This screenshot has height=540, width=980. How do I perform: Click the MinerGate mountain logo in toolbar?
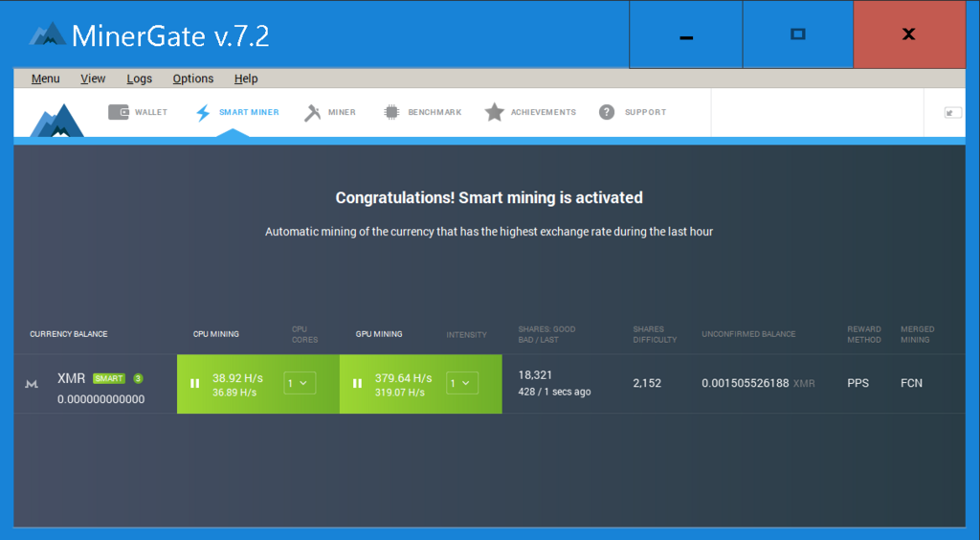click(x=57, y=121)
